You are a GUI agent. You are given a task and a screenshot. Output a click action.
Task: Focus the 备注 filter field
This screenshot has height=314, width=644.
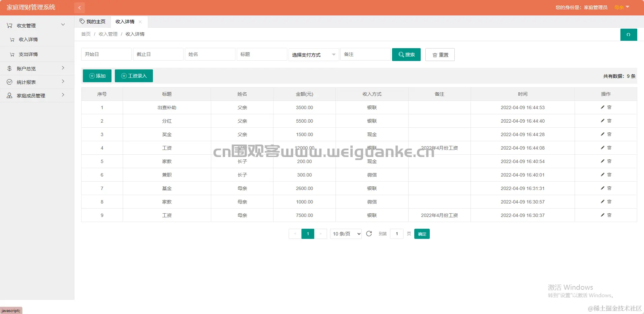click(365, 54)
